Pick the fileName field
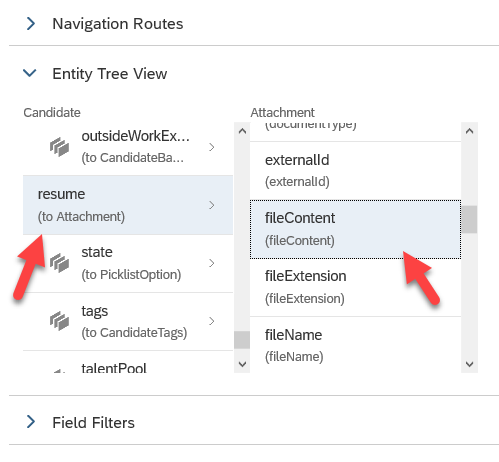 (x=355, y=345)
